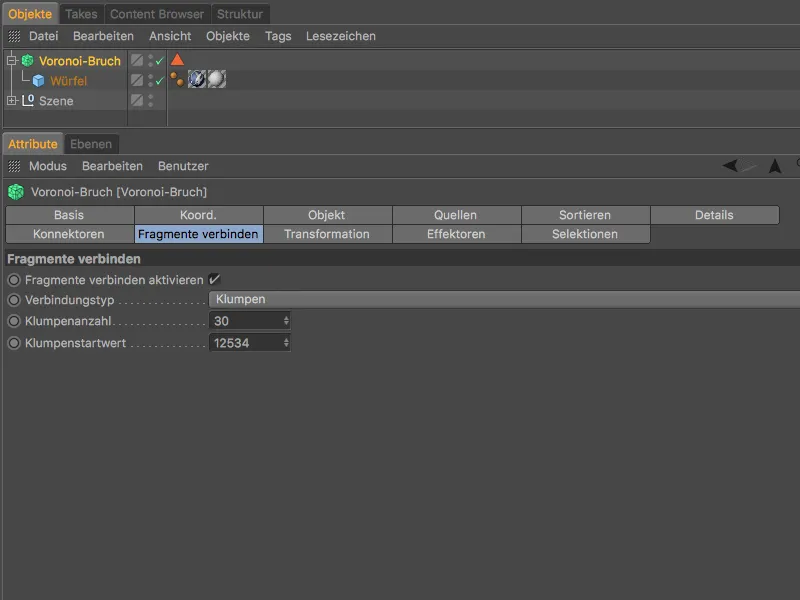The width and height of the screenshot is (800, 600).
Task: Open the Konnektoren settings tab
Action: [69, 234]
